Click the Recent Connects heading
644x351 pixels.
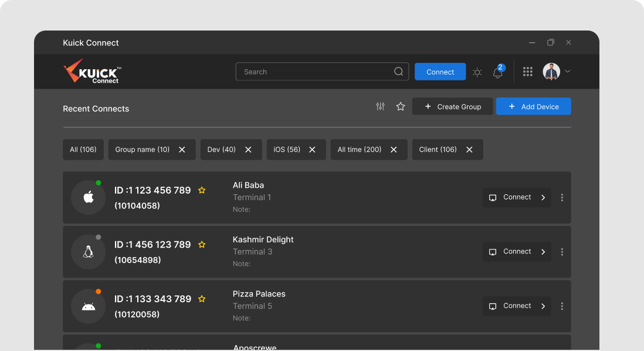pyautogui.click(x=96, y=109)
